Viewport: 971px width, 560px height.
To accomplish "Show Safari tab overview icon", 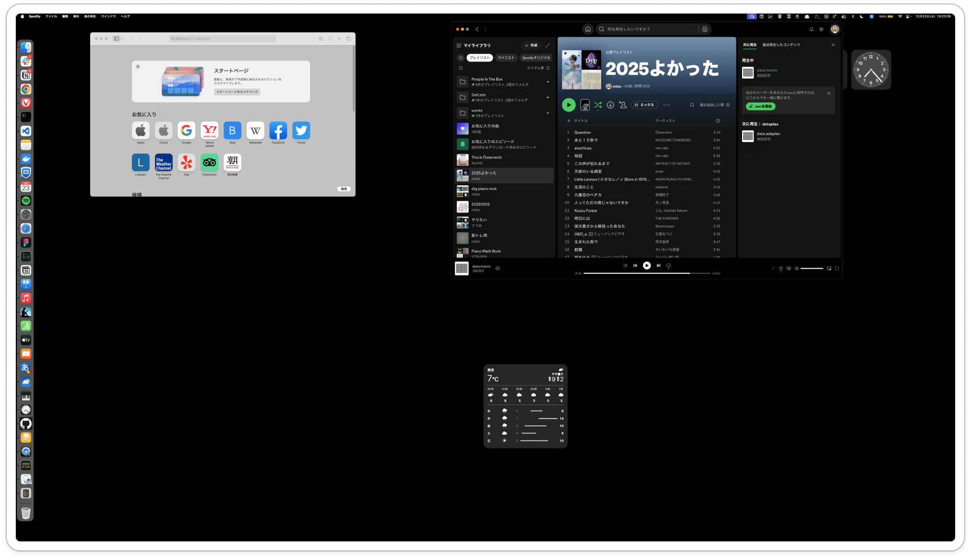I will tap(348, 39).
